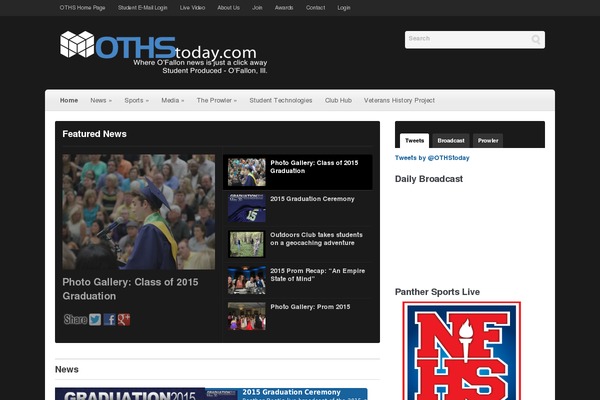600x400 pixels.
Task: Open featured headline Photo Gallery: Class of 2015 Graduation
Action: click(x=130, y=289)
